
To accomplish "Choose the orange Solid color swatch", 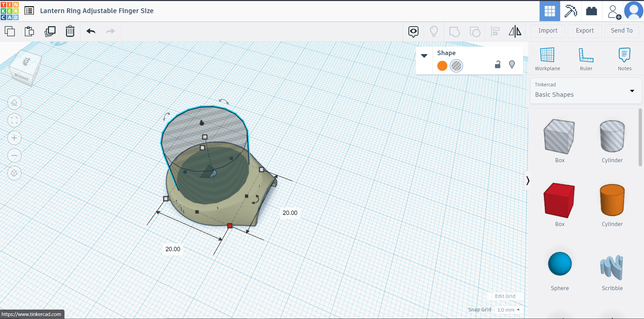I will [x=442, y=66].
